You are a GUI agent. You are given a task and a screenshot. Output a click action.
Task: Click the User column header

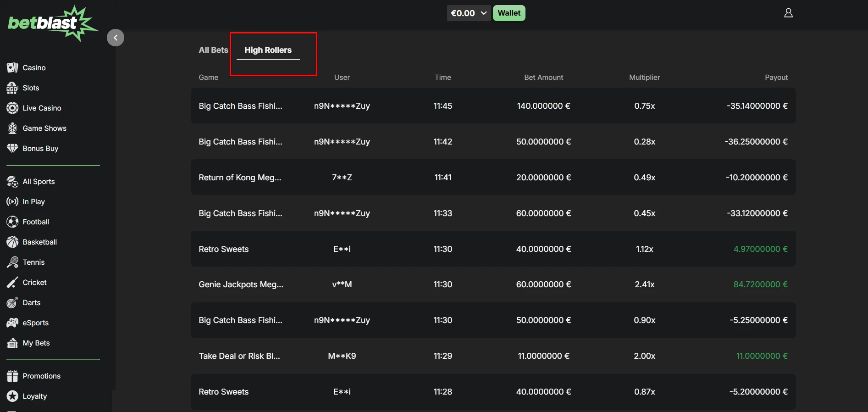tap(342, 77)
